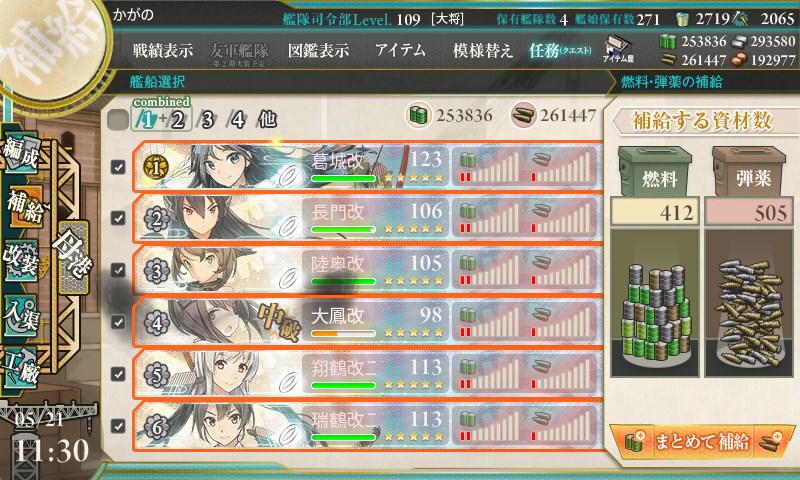Open the 編成 fleet organization icon
The width and height of the screenshot is (800, 480).
click(x=22, y=152)
